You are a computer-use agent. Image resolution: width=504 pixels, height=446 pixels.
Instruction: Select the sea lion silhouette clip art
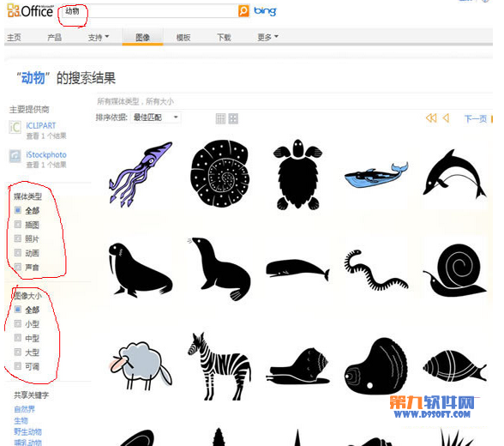[219, 269]
